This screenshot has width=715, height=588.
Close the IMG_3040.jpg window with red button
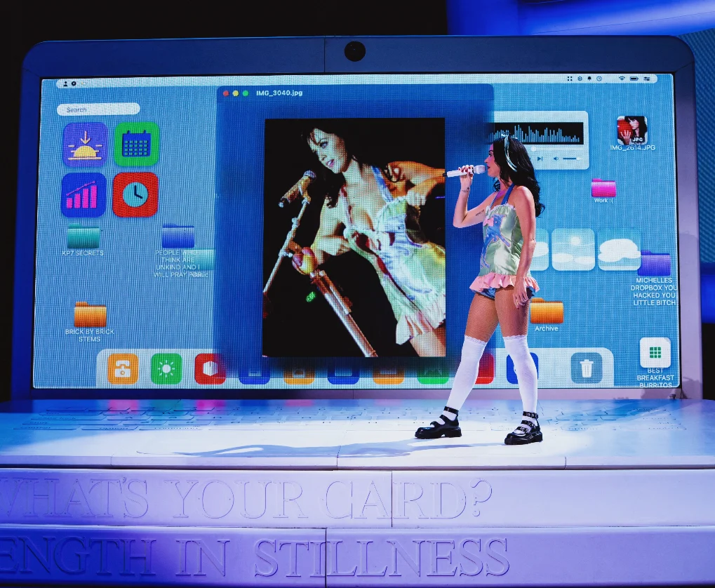tap(226, 93)
